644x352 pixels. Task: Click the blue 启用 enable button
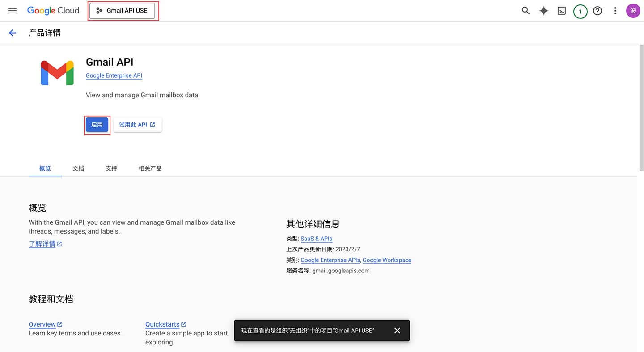tap(97, 125)
